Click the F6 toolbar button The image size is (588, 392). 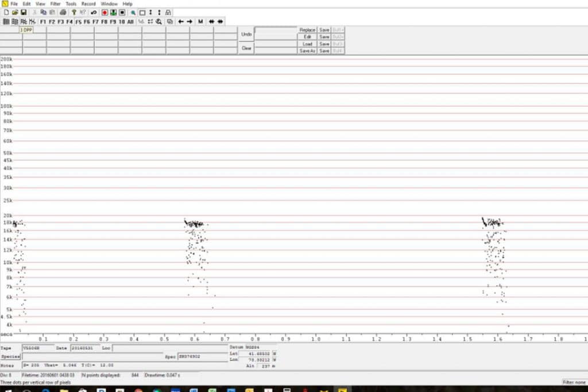click(x=87, y=22)
